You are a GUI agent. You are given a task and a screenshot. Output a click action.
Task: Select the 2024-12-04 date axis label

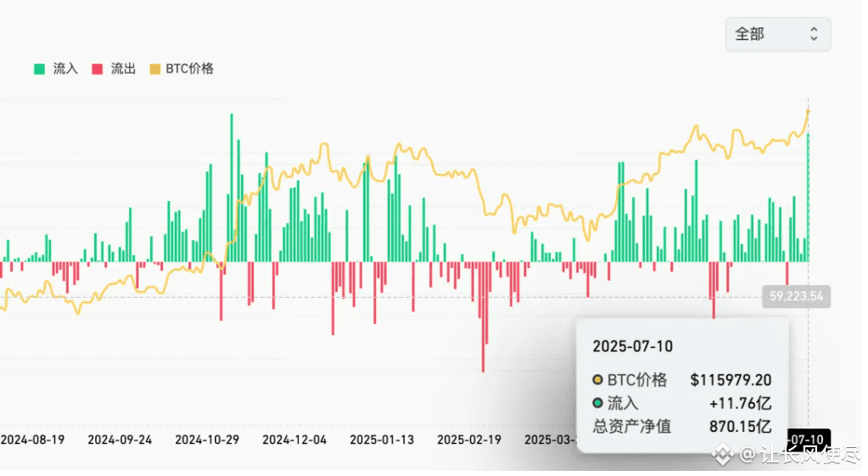294,440
